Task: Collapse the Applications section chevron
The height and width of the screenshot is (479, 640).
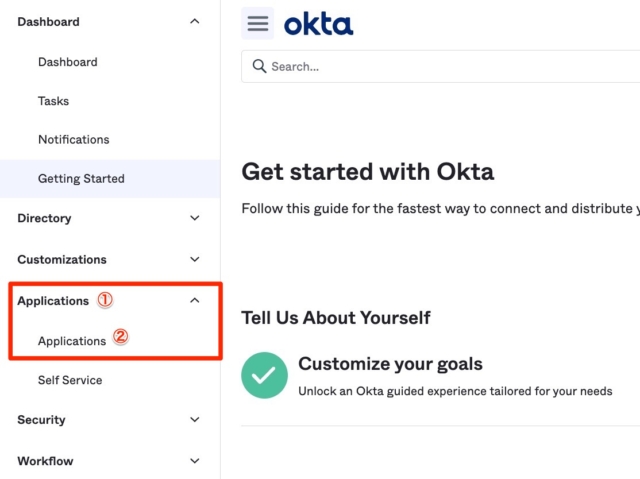Action: pyautogui.click(x=195, y=301)
